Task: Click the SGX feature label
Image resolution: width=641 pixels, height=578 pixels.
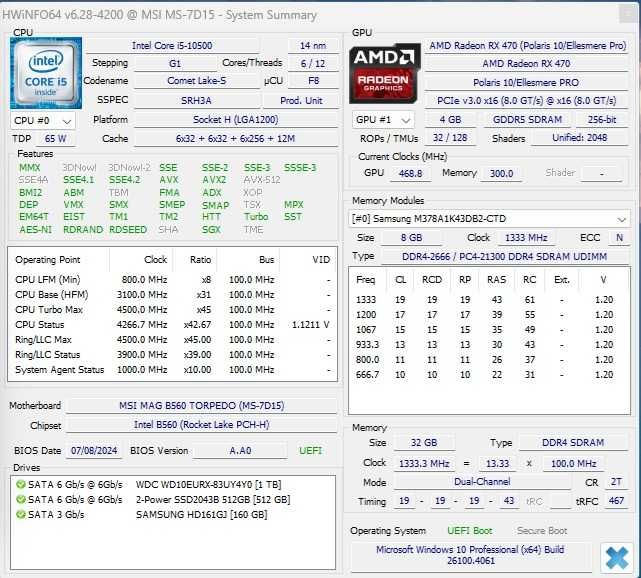Action: pos(211,230)
